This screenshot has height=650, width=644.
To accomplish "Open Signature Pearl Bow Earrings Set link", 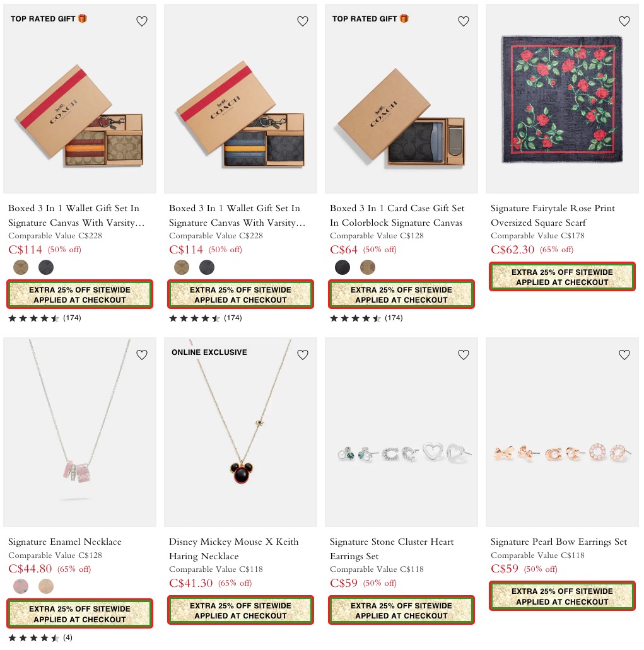I will coord(559,542).
